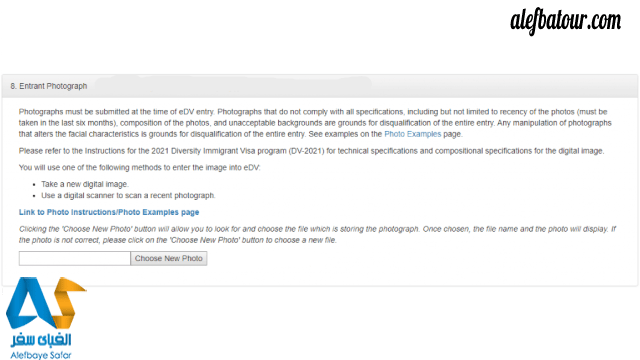
Task: Click the orange S-shaped logo ribbon
Action: coord(69,302)
